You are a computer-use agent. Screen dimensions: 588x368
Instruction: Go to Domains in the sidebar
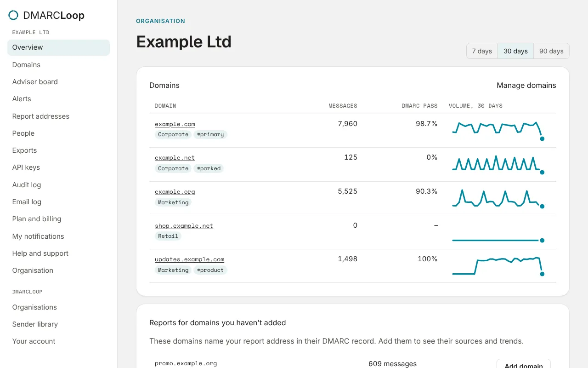(58, 65)
